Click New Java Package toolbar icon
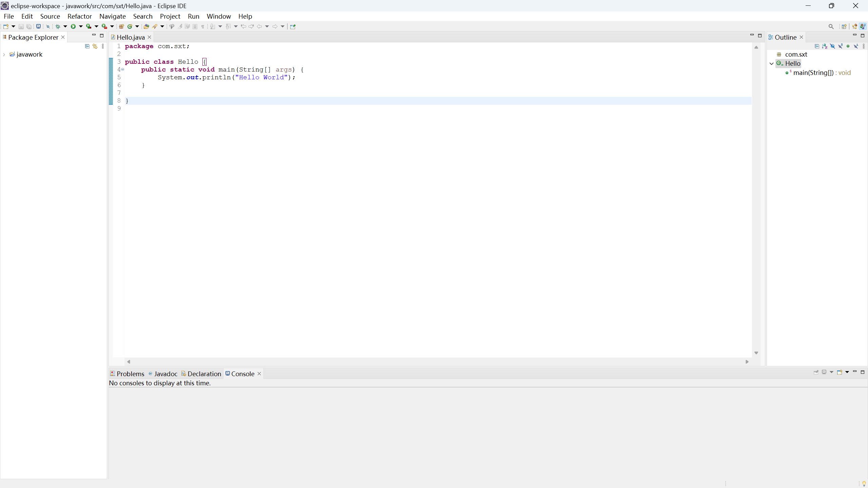This screenshot has height=488, width=868. point(121,26)
